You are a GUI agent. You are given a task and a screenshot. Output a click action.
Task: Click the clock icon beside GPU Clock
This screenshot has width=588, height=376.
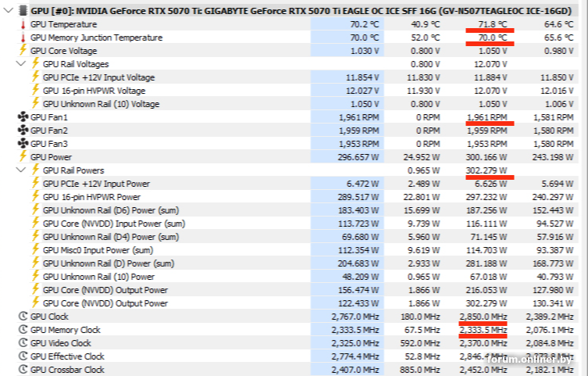click(x=21, y=317)
